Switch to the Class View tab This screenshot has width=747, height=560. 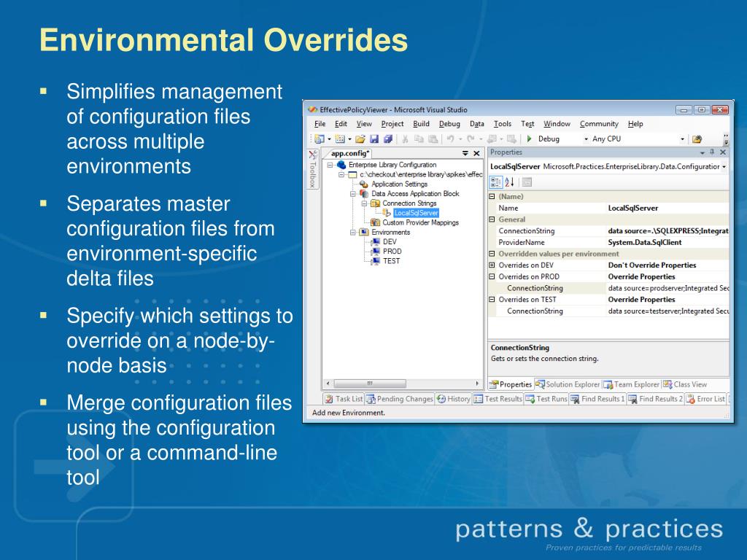685,384
